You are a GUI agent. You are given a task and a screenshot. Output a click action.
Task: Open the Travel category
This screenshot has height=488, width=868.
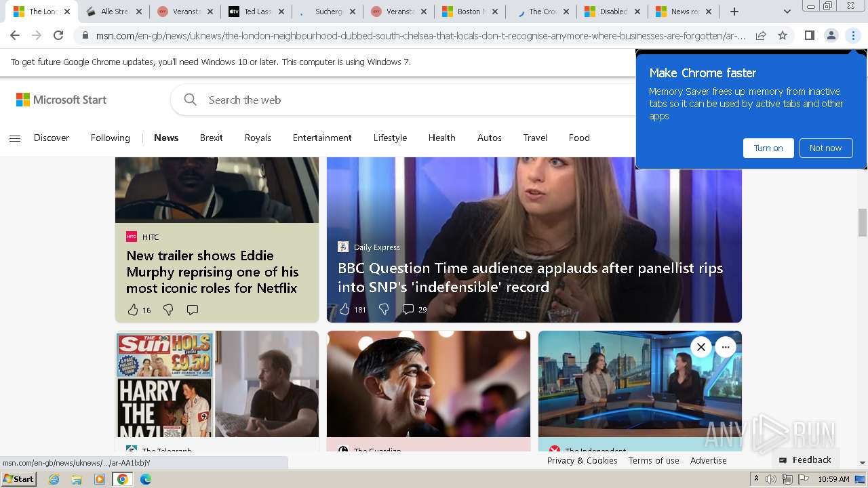click(535, 138)
